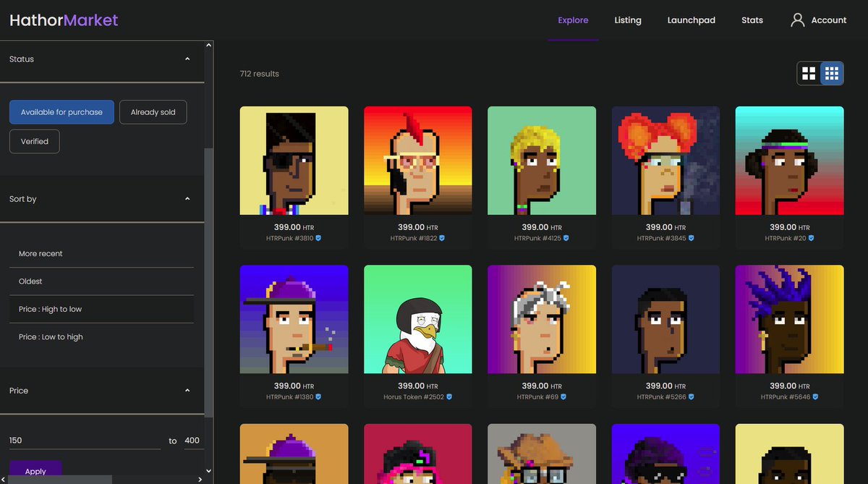The width and height of the screenshot is (868, 484).
Task: Click the Apply price button
Action: click(x=35, y=471)
